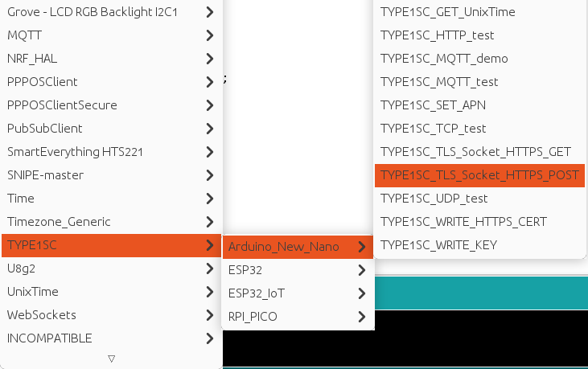Viewport: 588px width, 369px height.
Task: Expand chevron next to Arduino_New_Nano
Action: [x=361, y=247]
